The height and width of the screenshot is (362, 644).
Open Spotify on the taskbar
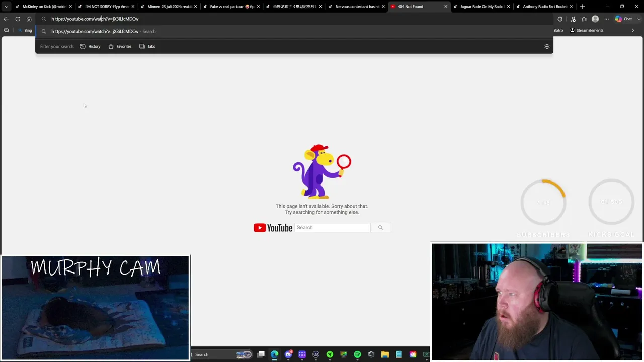click(357, 354)
